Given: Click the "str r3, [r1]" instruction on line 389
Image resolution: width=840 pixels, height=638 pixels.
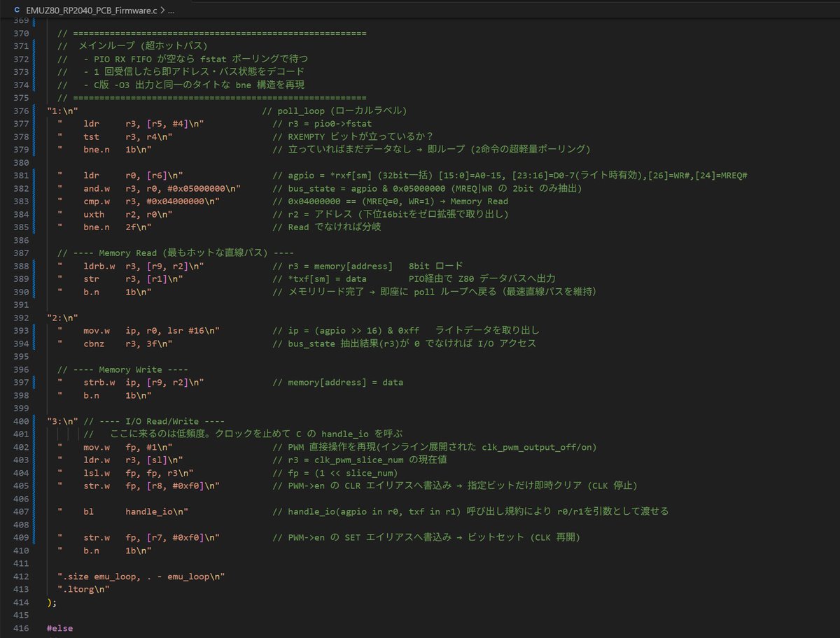Looking at the screenshot, I should pyautogui.click(x=126, y=278).
